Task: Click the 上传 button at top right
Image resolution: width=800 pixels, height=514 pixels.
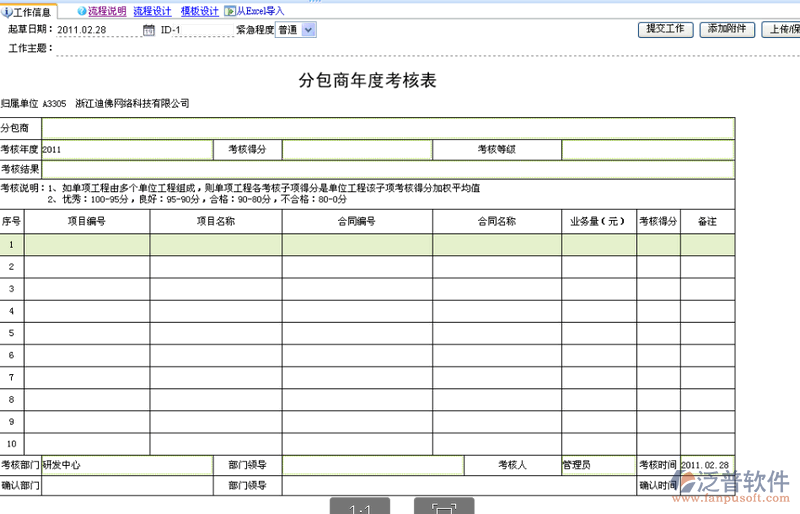Action: tap(780, 29)
